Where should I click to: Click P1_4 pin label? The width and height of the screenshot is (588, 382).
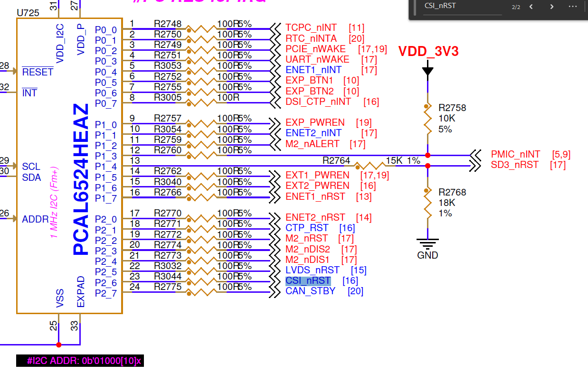click(105, 167)
